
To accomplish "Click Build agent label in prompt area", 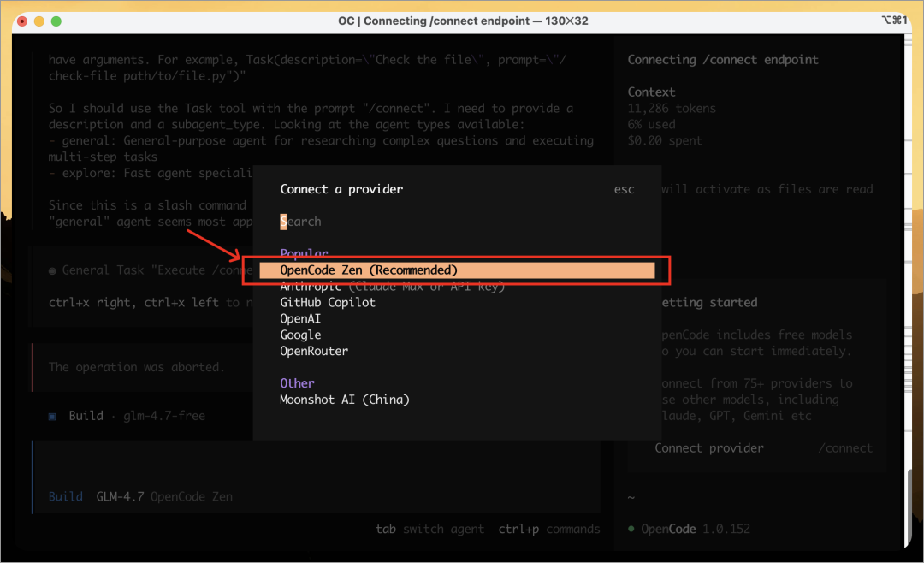I will (x=65, y=497).
